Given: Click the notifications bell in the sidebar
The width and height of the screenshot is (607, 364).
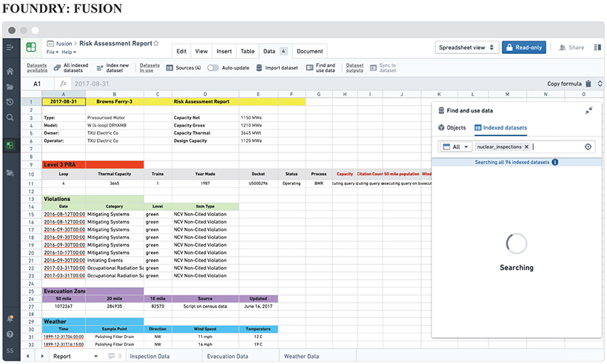Looking at the screenshot, I should tap(10, 318).
